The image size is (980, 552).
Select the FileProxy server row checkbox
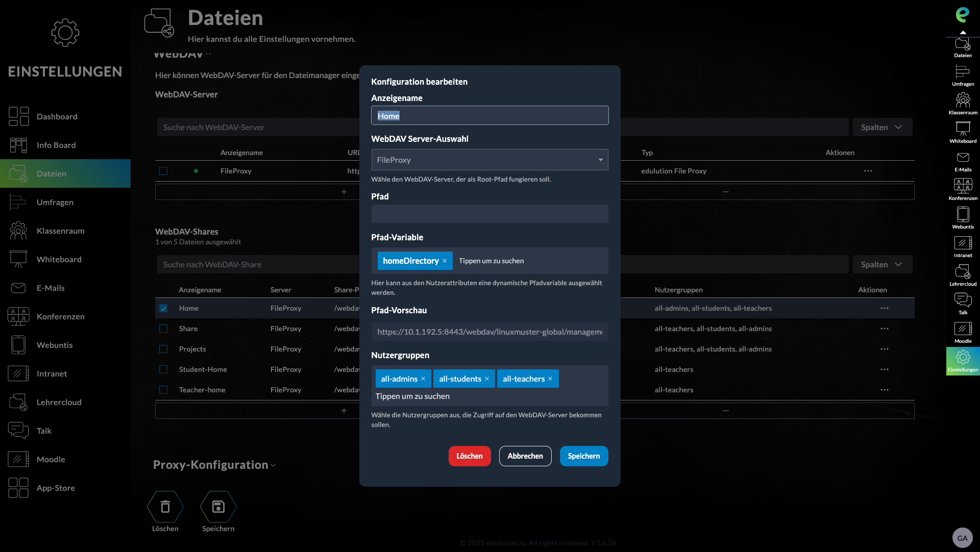(163, 171)
